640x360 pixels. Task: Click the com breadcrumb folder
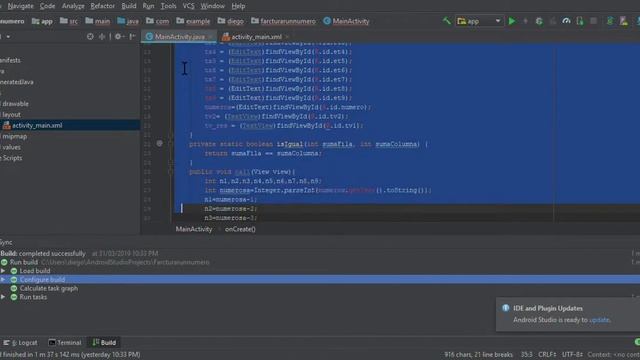(x=157, y=21)
